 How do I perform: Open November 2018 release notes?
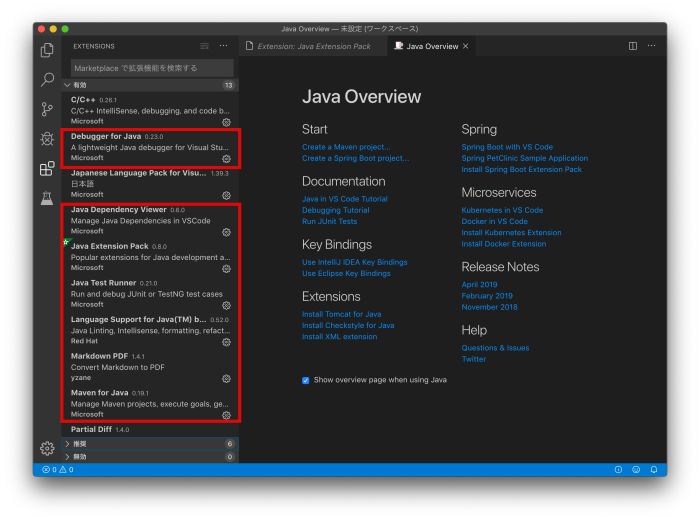489,307
